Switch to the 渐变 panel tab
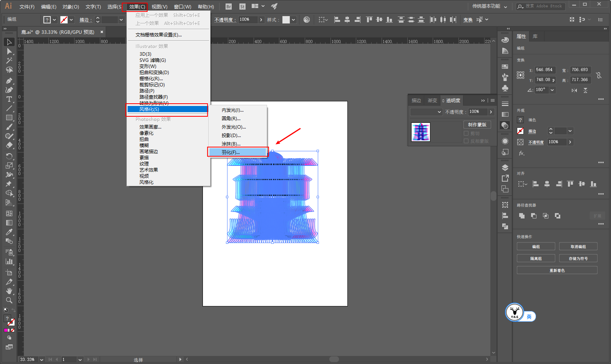The image size is (611, 364). [432, 101]
